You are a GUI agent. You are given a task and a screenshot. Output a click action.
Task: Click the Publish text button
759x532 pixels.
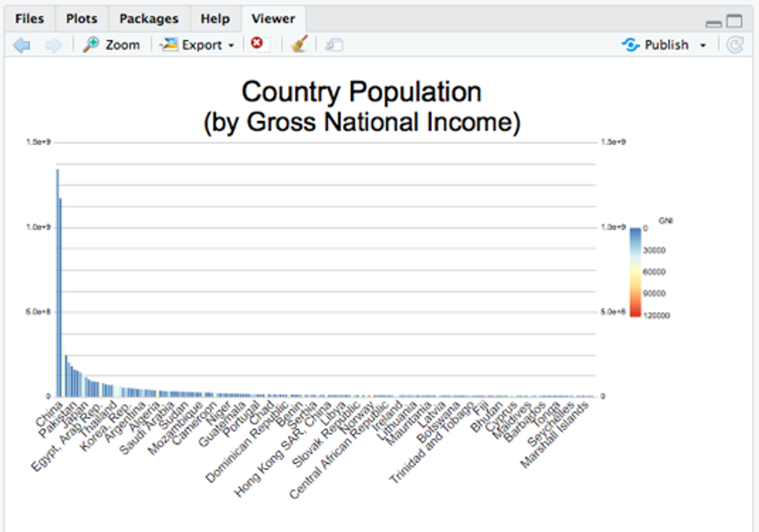point(666,45)
